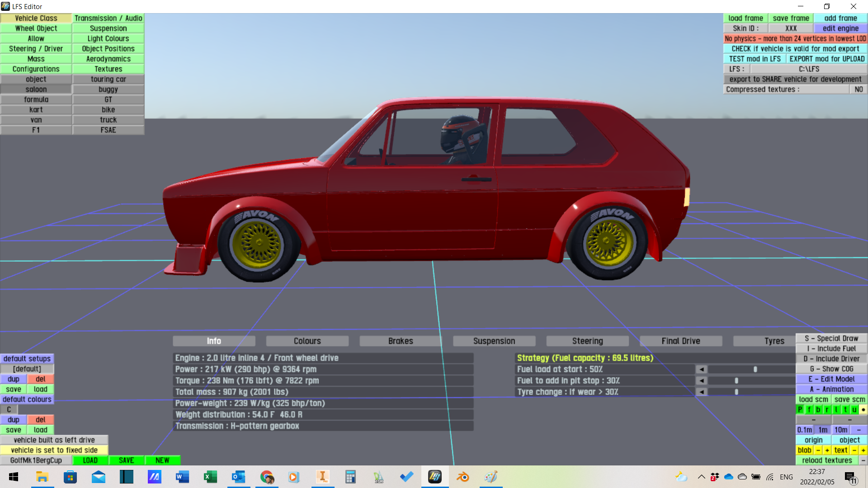Image resolution: width=868 pixels, height=488 pixels.
Task: Switch to the Final Drive tab
Action: pos(680,341)
